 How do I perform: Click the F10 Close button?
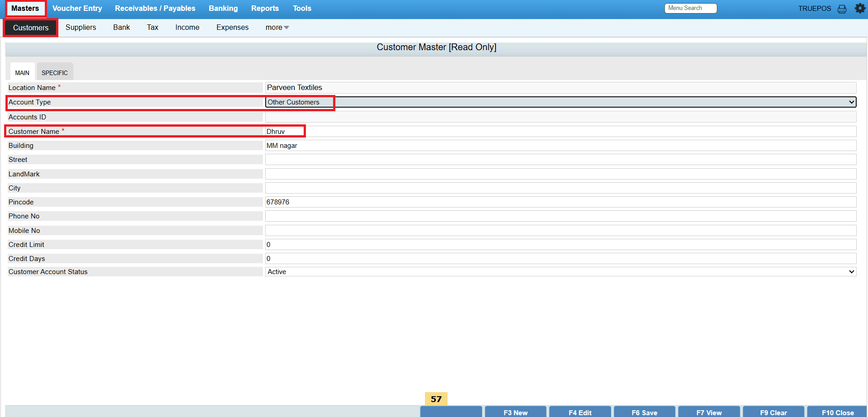tap(838, 412)
